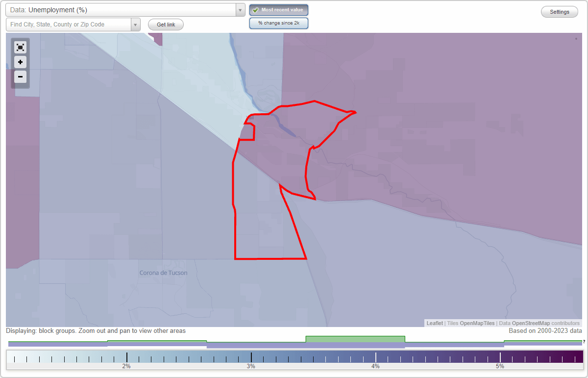
Task: Focus the Find City, State, County field
Action: 69,25
